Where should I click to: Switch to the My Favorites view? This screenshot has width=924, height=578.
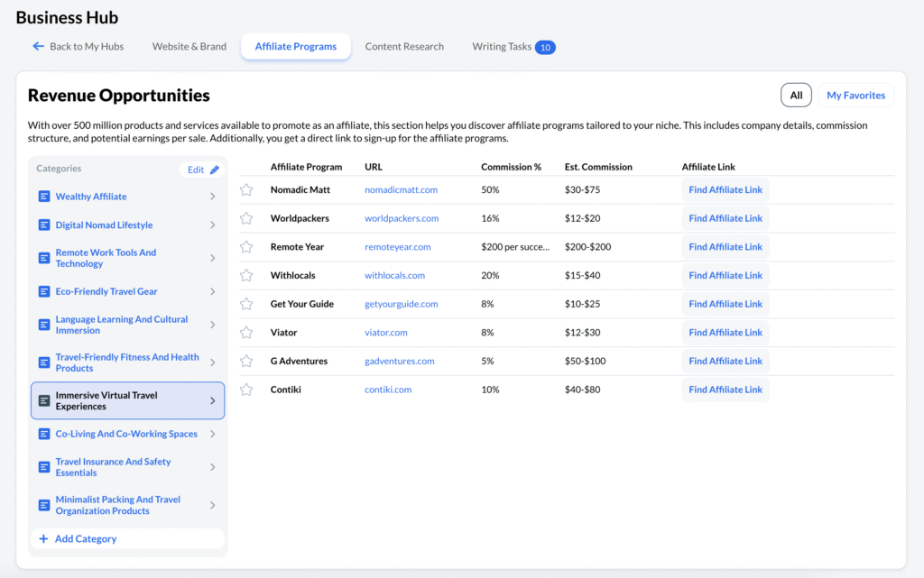(855, 95)
